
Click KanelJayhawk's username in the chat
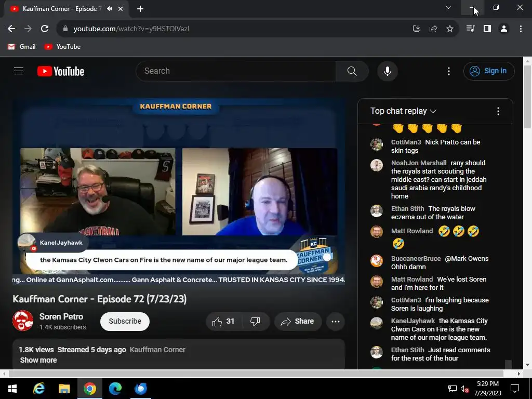[x=413, y=321]
